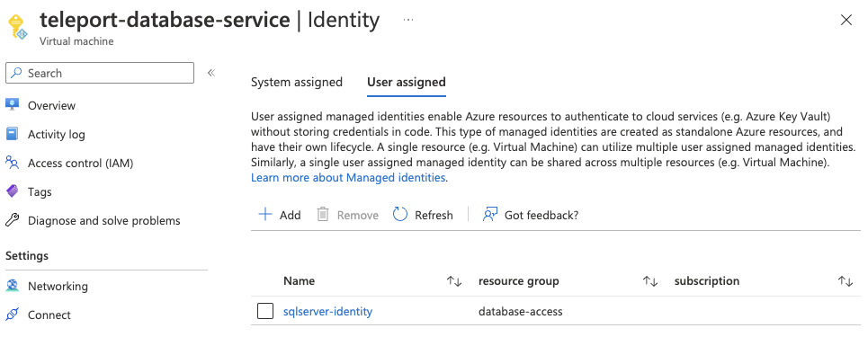Viewport: 868px width, 337px height.
Task: Open Diagnose and solve problems
Action: (104, 221)
